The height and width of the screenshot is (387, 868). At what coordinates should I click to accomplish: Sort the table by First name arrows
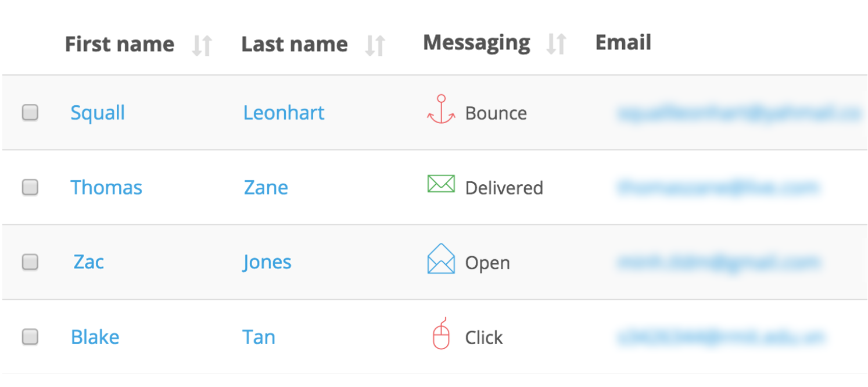(x=202, y=45)
